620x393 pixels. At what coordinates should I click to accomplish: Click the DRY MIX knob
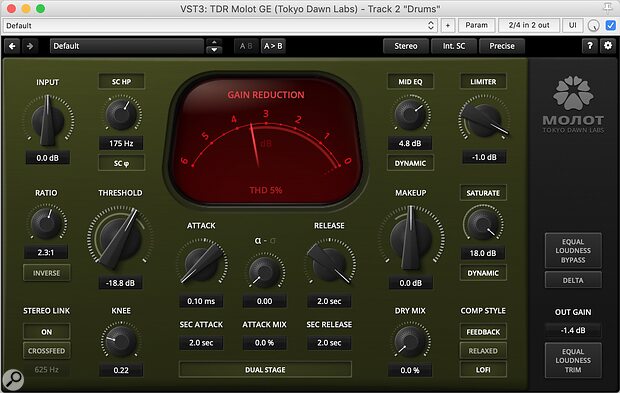410,341
